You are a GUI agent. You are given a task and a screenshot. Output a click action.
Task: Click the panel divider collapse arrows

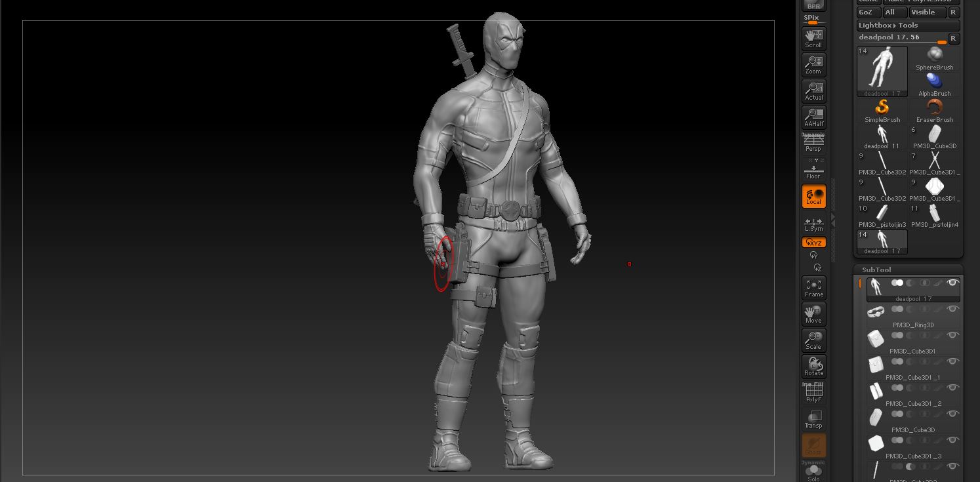tap(834, 219)
